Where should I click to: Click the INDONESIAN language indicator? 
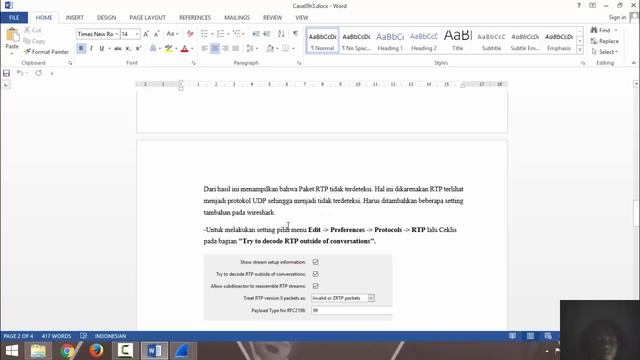[x=111, y=336]
